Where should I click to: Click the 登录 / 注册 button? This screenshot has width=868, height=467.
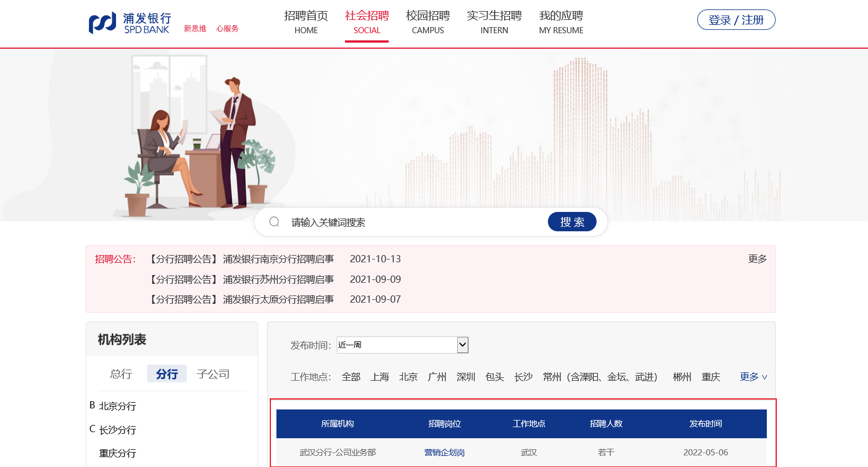click(x=736, y=20)
